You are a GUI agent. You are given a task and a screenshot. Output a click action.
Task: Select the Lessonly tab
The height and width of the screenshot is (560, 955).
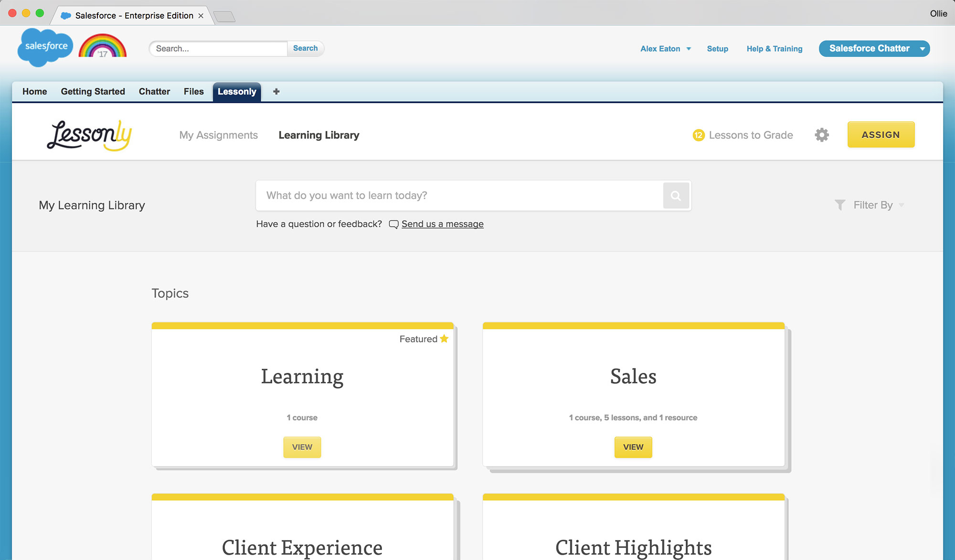[x=237, y=92]
